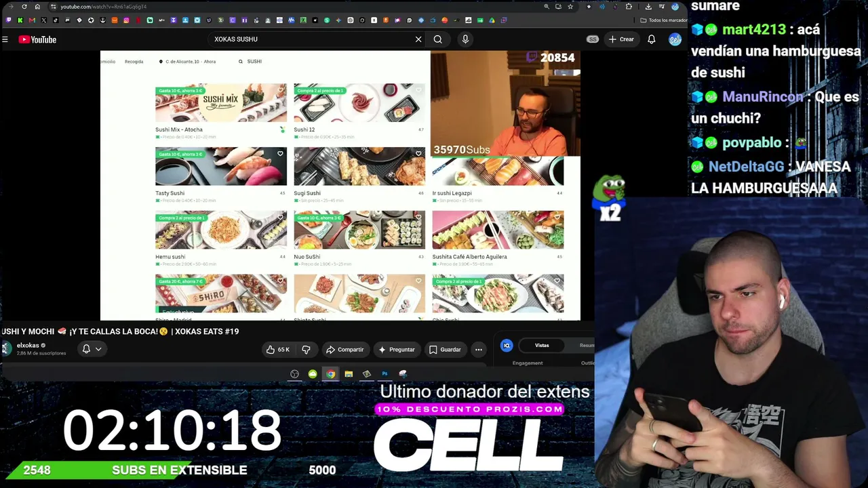Open the Sugi Sushi restaurant name
868x488 pixels.
307,193
